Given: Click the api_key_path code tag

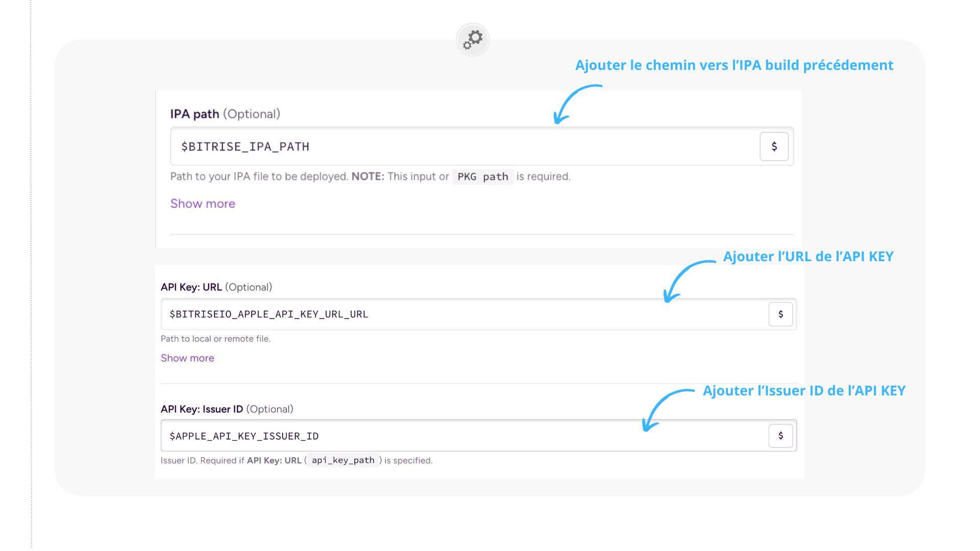Looking at the screenshot, I should click(x=343, y=460).
